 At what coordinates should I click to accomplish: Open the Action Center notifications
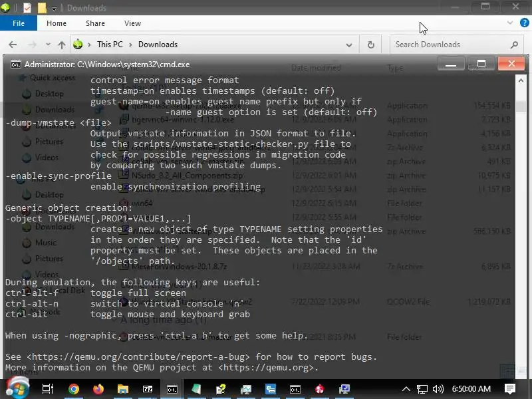click(510, 389)
